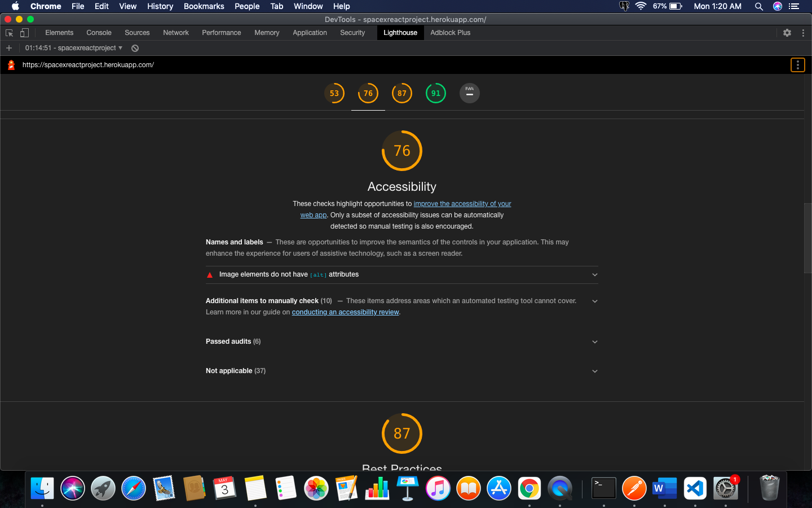Expand the Passed audits section
This screenshot has width=812, height=508.
pos(401,341)
